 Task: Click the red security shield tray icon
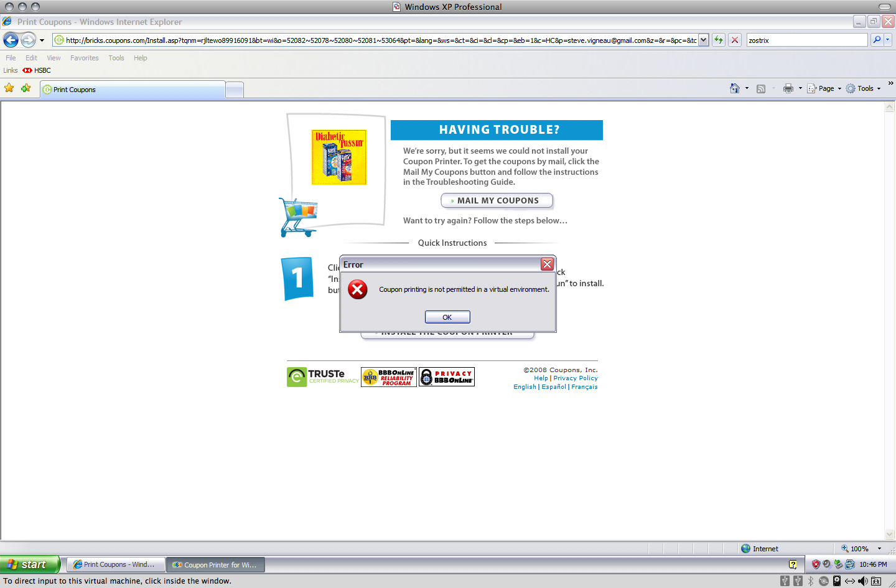tap(816, 564)
